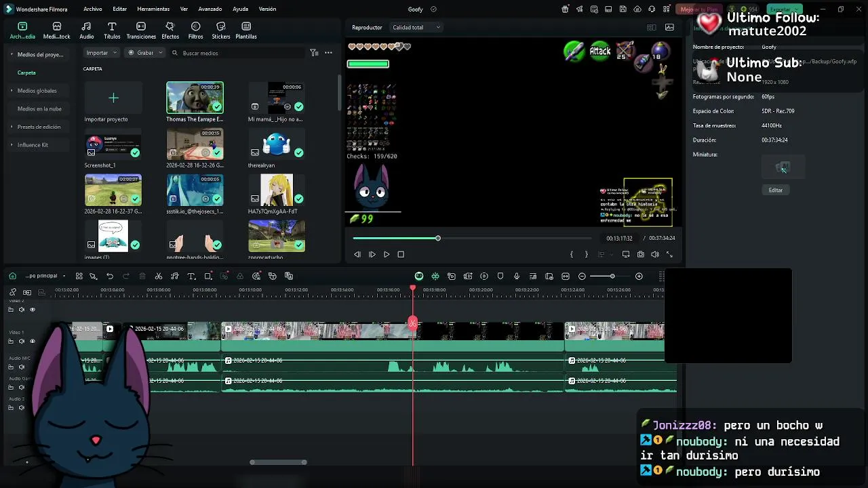Click the timeline voiceover microphone icon
This screenshot has width=868, height=488.
click(x=517, y=276)
